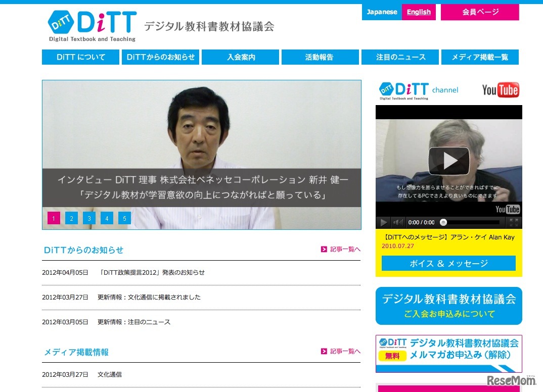Open the 活動報告 section from the navbar
This screenshot has width=543, height=392.
pos(320,57)
